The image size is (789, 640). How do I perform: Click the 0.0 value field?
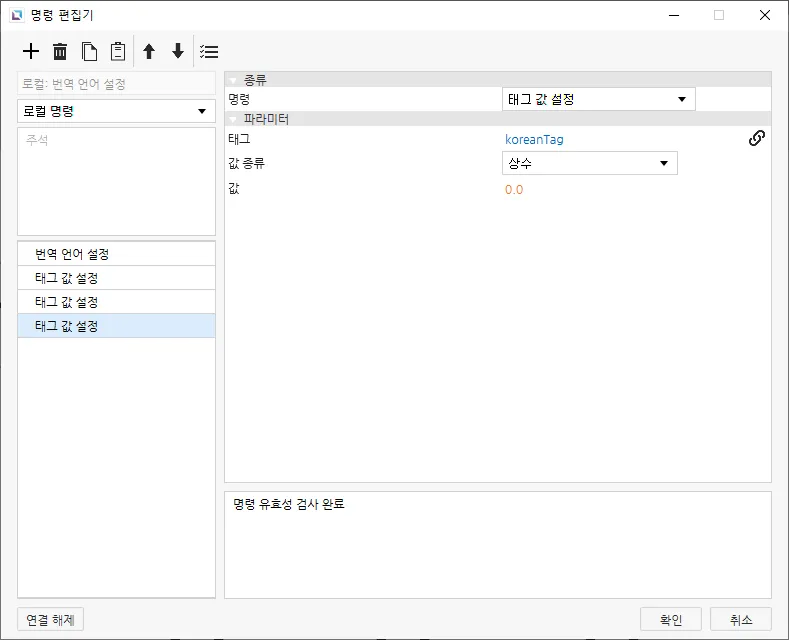click(514, 189)
